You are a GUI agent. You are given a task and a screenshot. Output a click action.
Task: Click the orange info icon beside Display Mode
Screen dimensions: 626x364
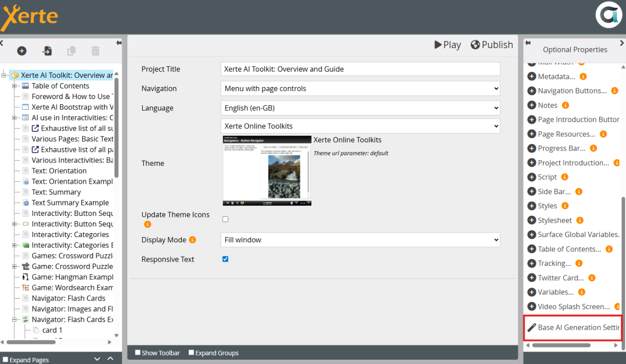point(192,239)
